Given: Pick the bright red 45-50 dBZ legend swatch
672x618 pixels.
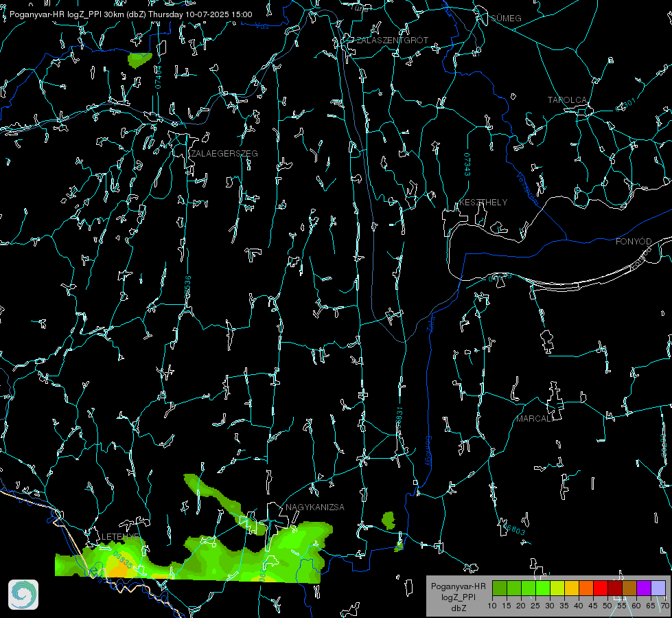Looking at the screenshot, I should (x=601, y=588).
